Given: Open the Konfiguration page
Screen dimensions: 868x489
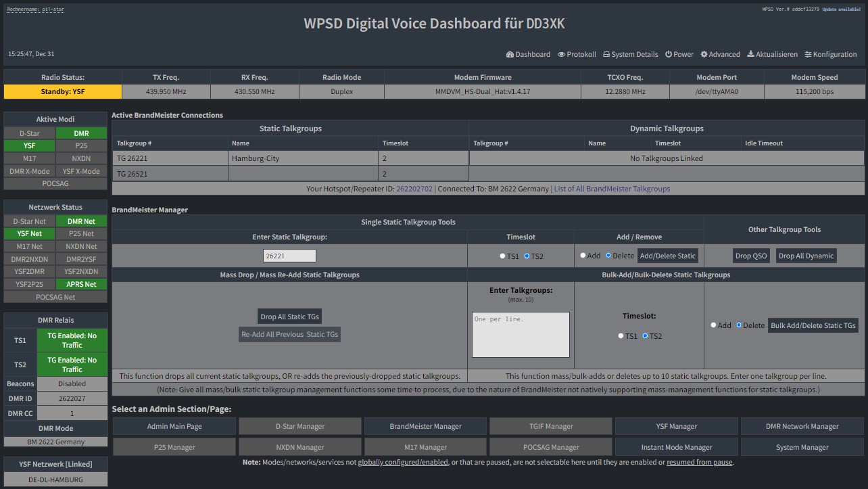Looking at the screenshot, I should 831,54.
